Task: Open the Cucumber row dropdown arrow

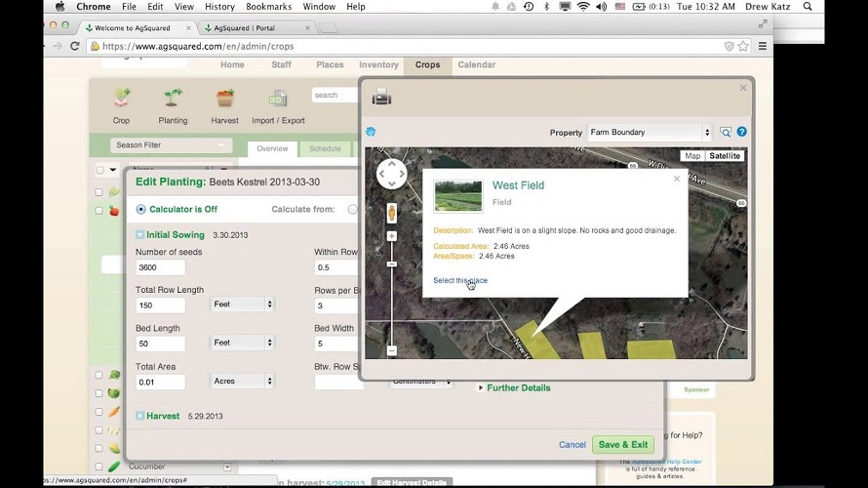Action: (x=227, y=467)
